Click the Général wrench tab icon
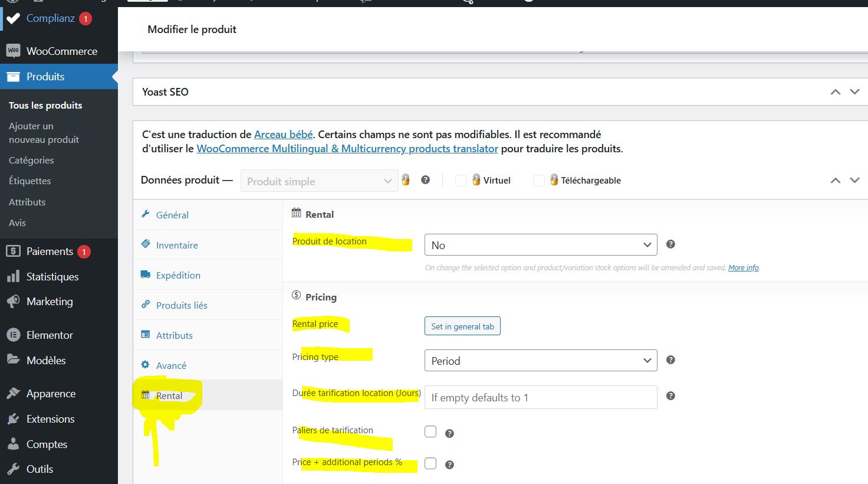Viewport: 868px width, 484px height. point(146,214)
